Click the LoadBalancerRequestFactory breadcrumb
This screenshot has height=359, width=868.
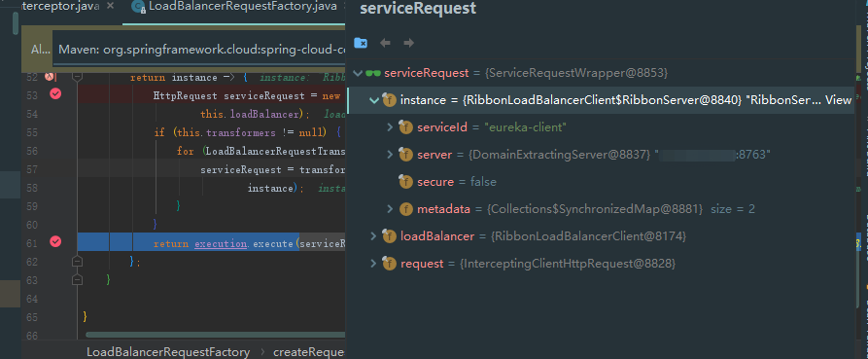point(168,352)
